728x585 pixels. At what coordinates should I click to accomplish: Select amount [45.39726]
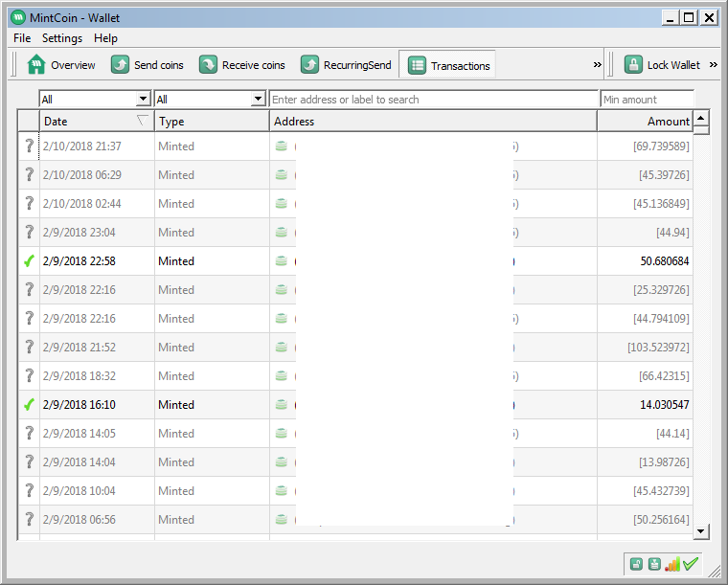point(664,175)
